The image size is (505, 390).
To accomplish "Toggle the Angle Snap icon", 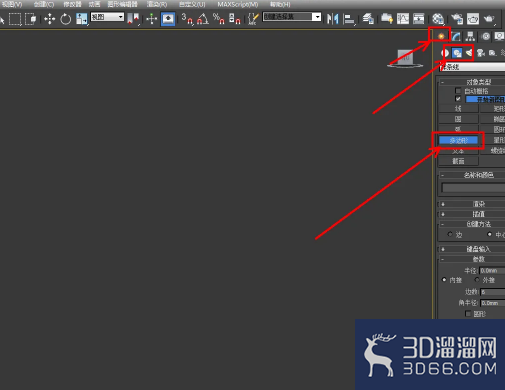I will click(x=203, y=19).
